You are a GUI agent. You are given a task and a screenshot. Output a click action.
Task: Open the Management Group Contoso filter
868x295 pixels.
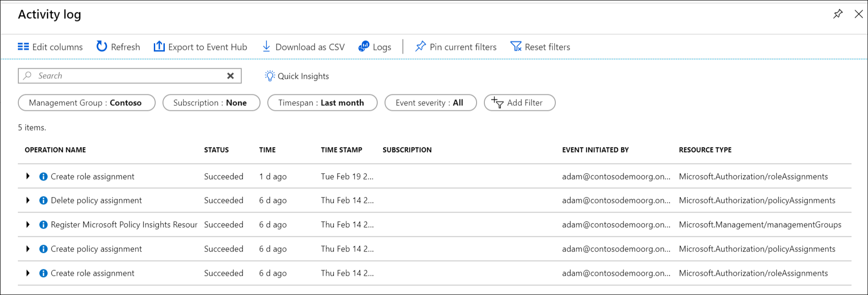(x=87, y=103)
